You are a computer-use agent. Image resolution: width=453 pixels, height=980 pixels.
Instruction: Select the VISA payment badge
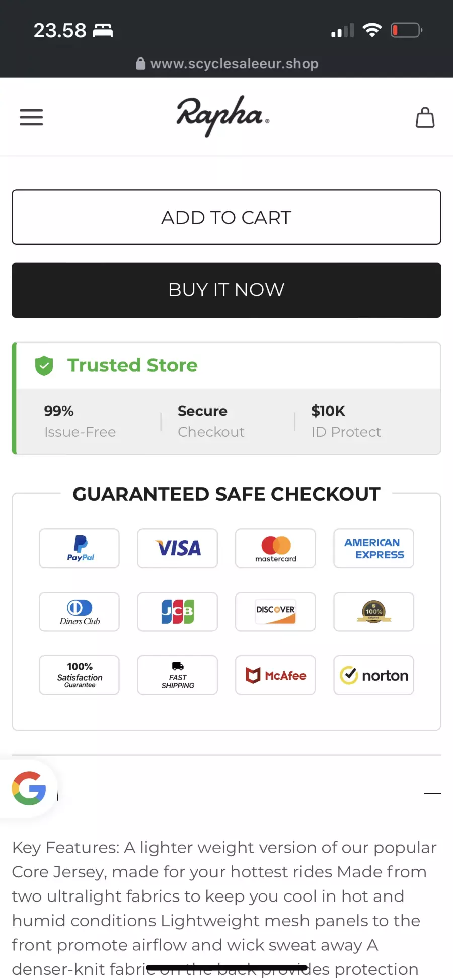click(x=177, y=548)
